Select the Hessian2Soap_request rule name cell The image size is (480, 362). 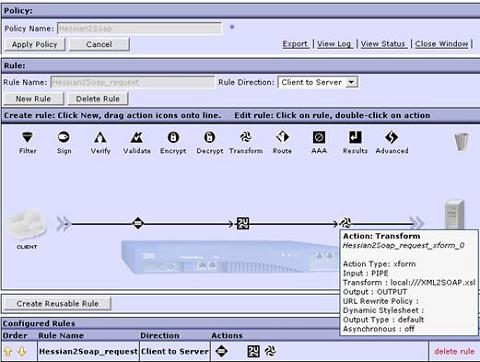click(88, 351)
